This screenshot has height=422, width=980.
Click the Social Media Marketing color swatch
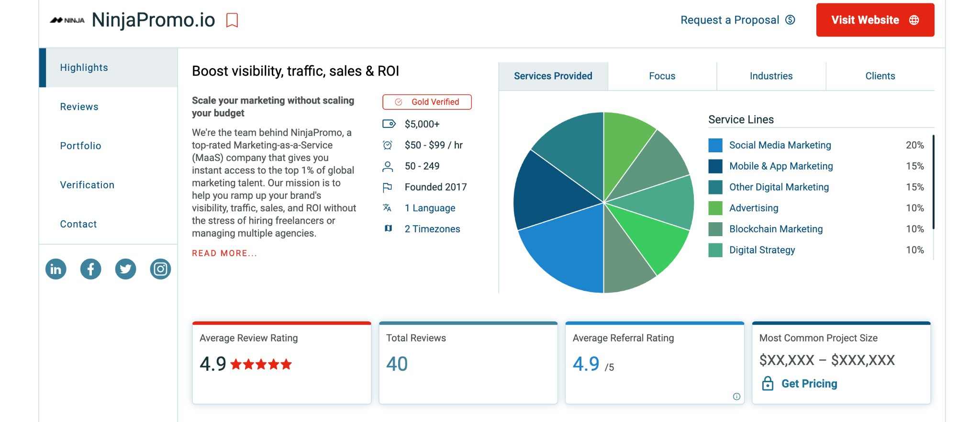[x=715, y=145]
